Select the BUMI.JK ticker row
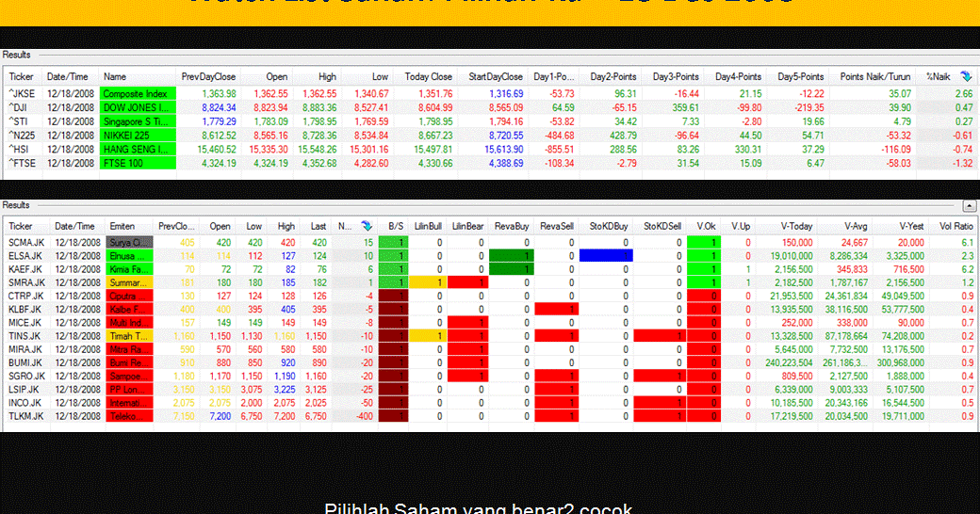 (491, 362)
